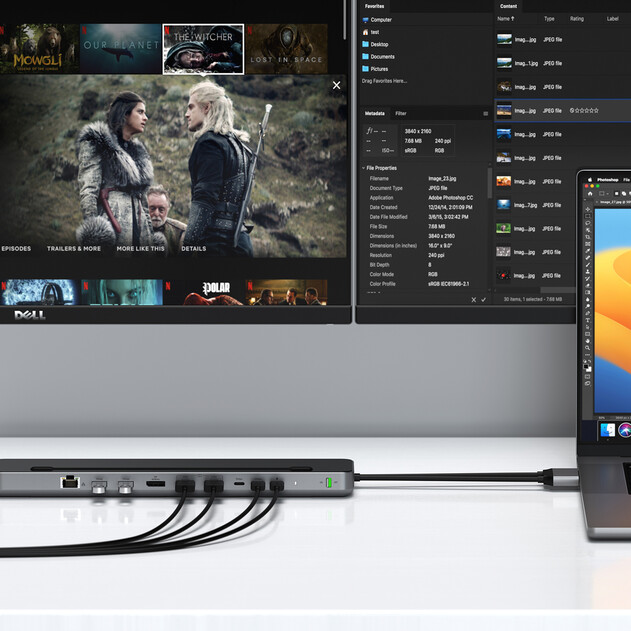Switch to the More Like This tab

click(x=140, y=248)
